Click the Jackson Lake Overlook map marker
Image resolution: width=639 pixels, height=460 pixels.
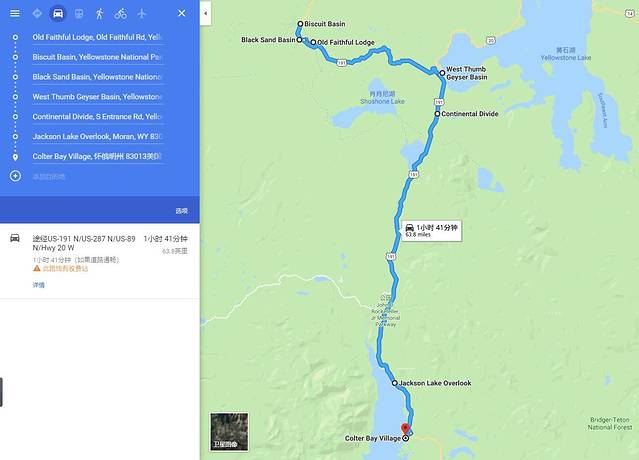(x=394, y=383)
